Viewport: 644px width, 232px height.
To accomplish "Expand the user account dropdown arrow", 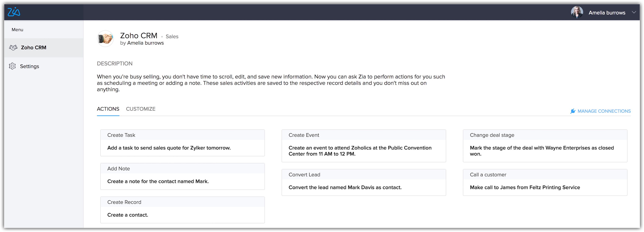I will click(634, 12).
